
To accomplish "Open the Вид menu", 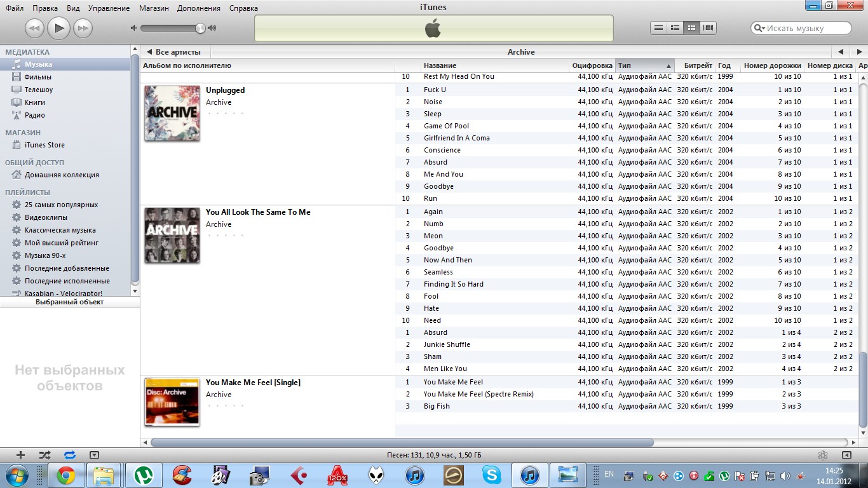I will click(x=73, y=8).
